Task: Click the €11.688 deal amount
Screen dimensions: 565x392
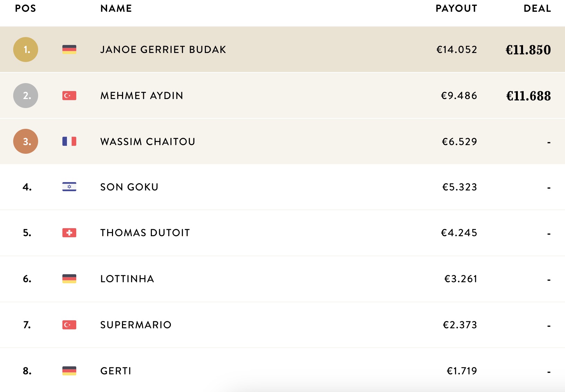Action: pos(528,96)
